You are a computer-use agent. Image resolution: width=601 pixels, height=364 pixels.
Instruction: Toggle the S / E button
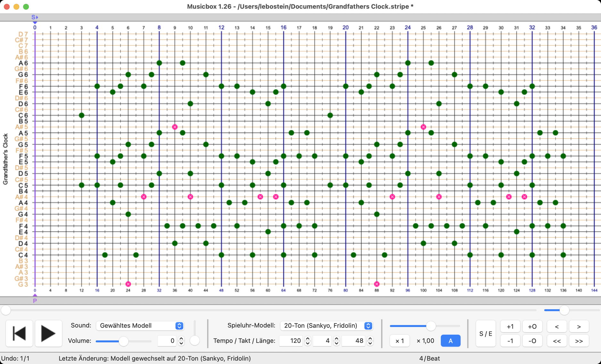[486, 334]
